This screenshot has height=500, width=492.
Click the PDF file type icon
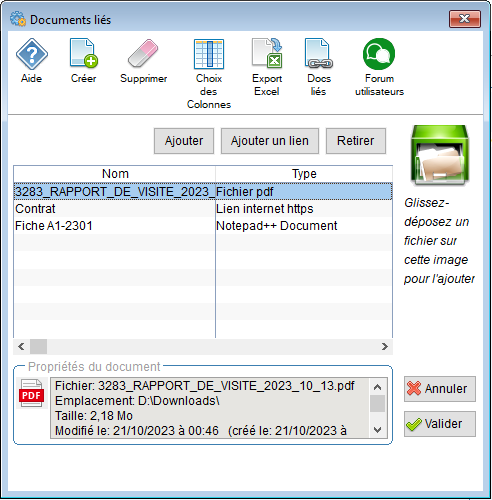tap(31, 393)
